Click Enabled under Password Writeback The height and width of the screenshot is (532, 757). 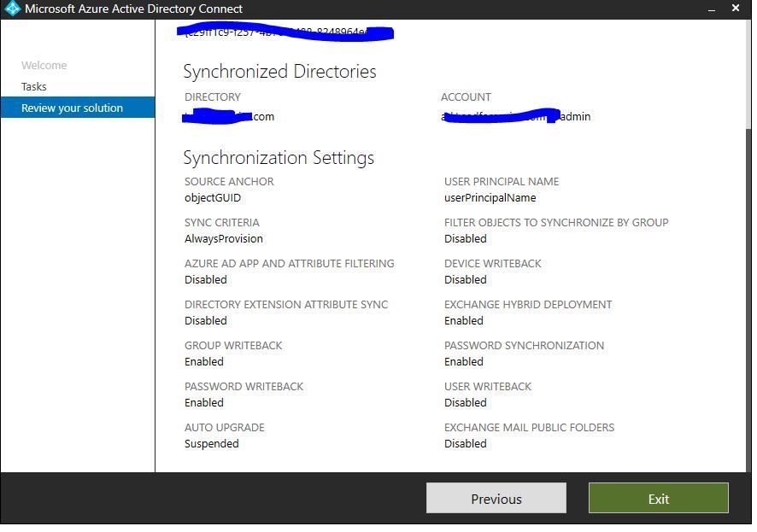[x=203, y=403]
